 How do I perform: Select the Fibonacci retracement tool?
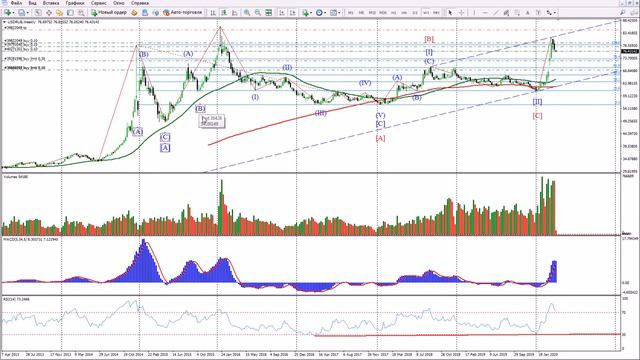(517, 13)
